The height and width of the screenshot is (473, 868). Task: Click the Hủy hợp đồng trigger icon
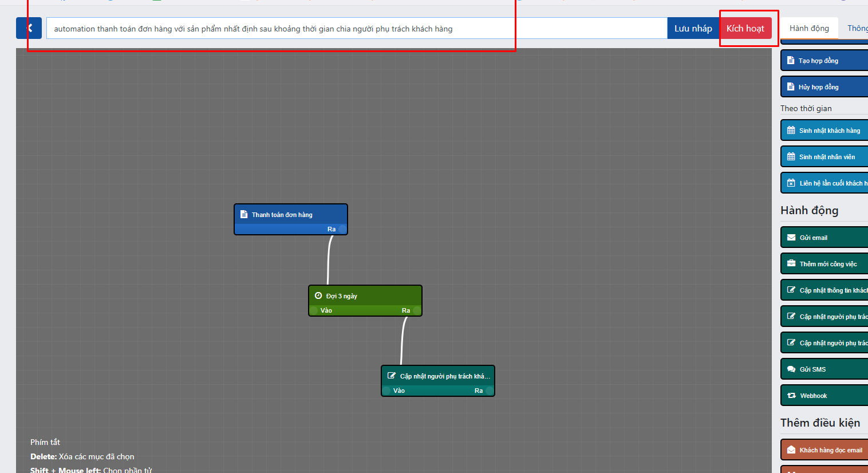(x=791, y=87)
